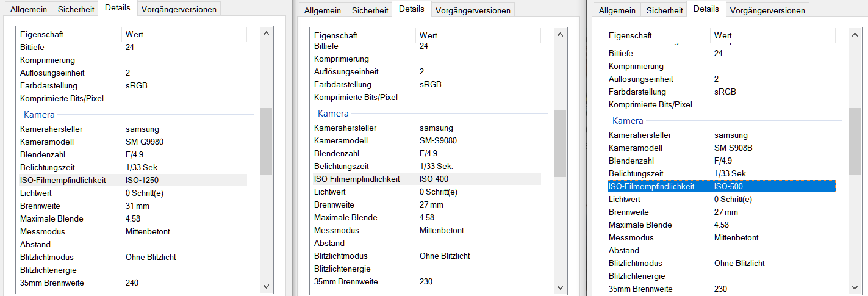The image size is (868, 296).
Task: Click Maximale Blende row in the right window
Action: click(x=722, y=225)
